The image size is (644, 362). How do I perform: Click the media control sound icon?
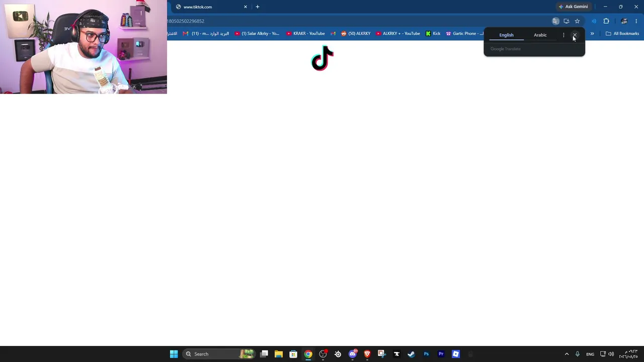[x=594, y=21]
